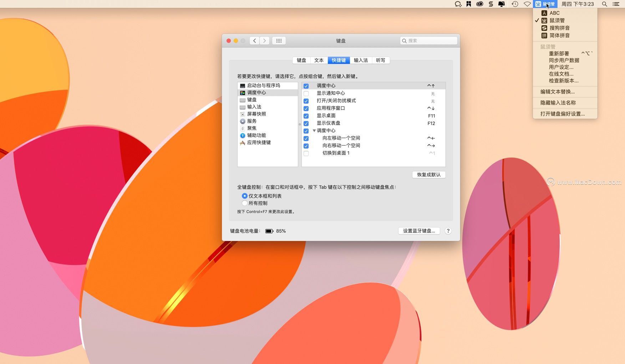The width and height of the screenshot is (625, 364).
Task: Click the Wi-Fi menu bar icon
Action: [x=527, y=4]
